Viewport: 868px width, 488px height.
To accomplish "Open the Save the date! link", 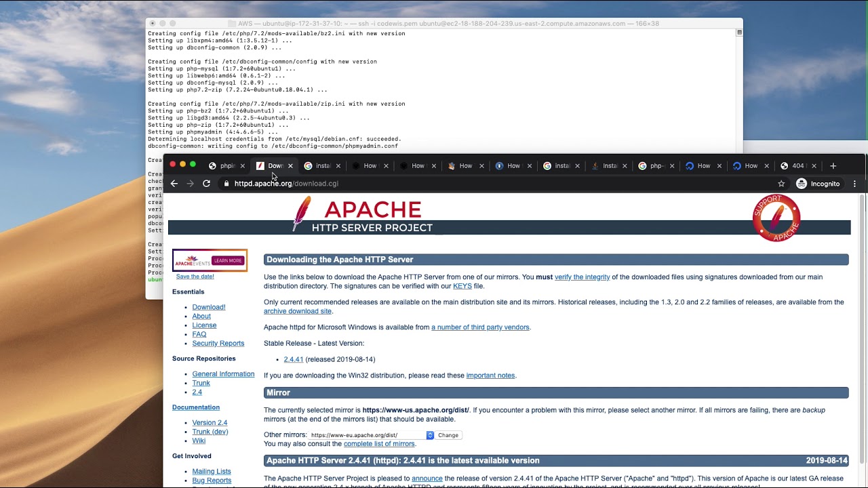I will [195, 277].
